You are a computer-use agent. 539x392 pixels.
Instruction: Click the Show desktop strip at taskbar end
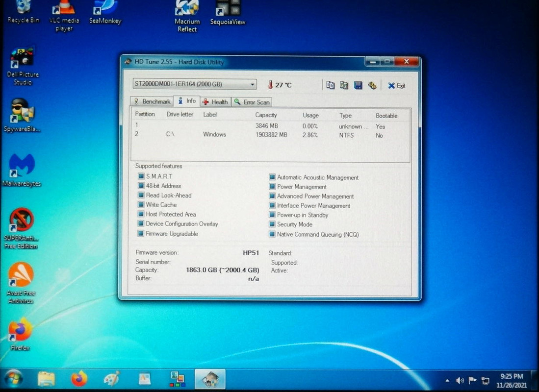535,380
